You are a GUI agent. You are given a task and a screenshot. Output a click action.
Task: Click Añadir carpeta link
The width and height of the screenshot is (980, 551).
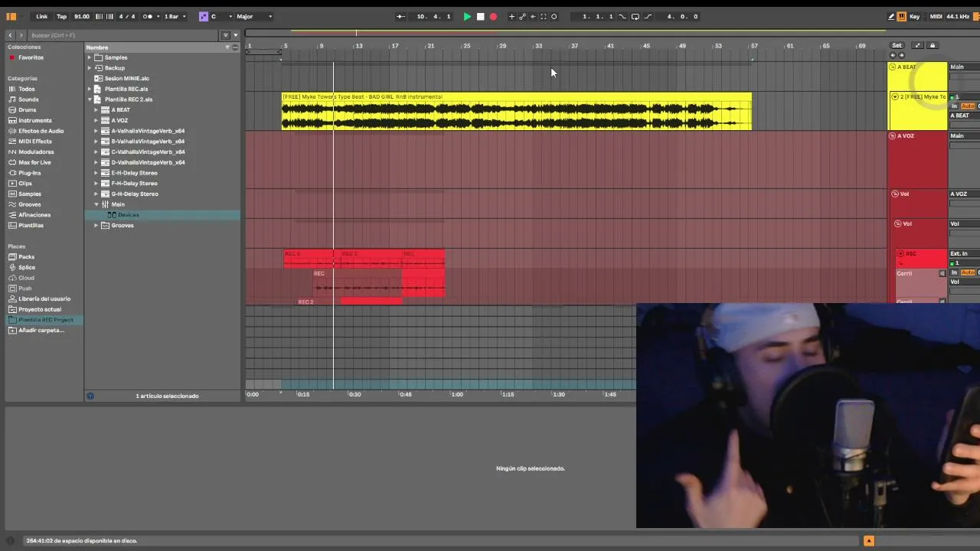[x=41, y=330]
